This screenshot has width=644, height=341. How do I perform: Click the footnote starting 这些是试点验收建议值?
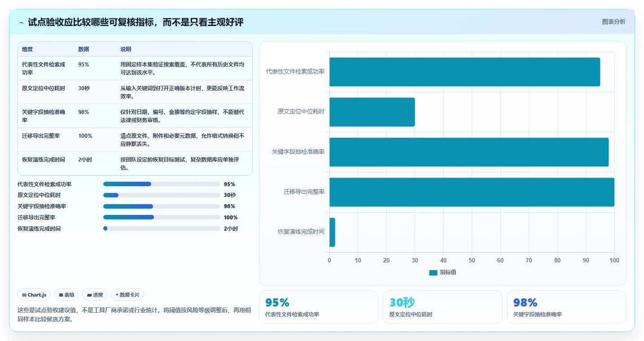[x=134, y=315]
